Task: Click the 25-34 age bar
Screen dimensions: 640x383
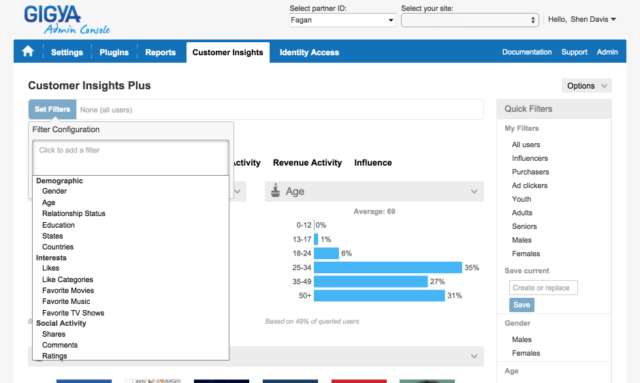Action: 388,267
